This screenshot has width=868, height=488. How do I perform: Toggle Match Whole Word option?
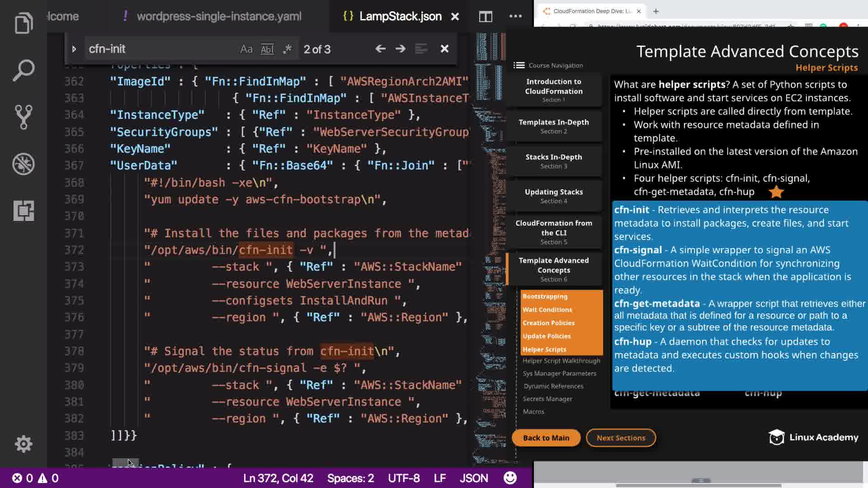[x=267, y=49]
